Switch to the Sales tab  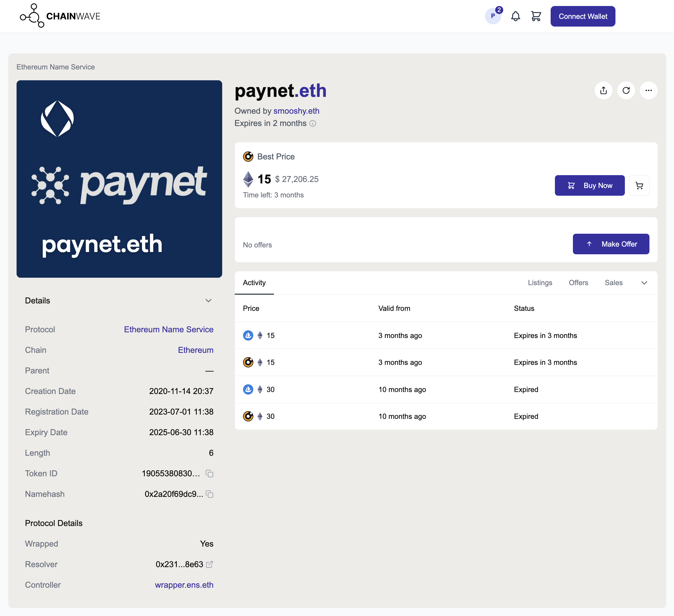coord(613,283)
